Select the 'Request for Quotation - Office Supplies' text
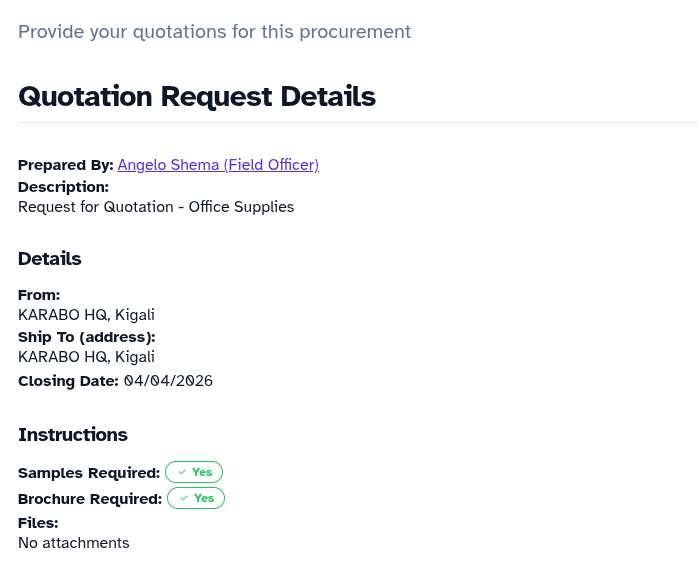Viewport: 697px width, 582px height. click(156, 207)
